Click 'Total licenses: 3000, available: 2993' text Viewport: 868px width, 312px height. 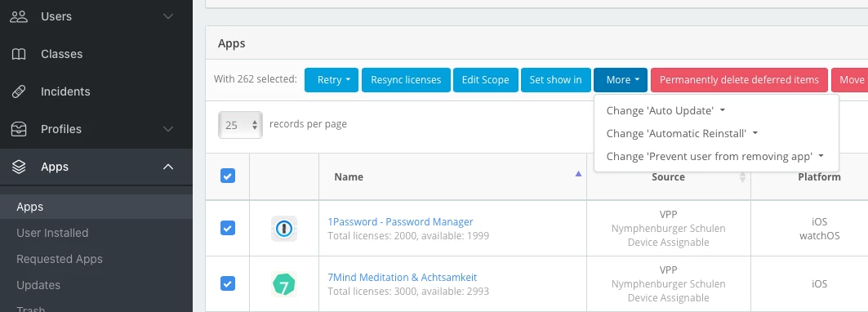click(408, 291)
